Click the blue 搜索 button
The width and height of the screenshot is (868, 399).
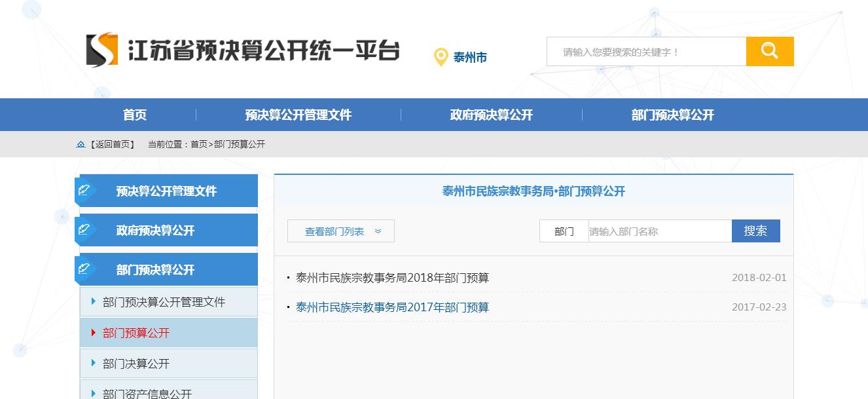click(755, 231)
